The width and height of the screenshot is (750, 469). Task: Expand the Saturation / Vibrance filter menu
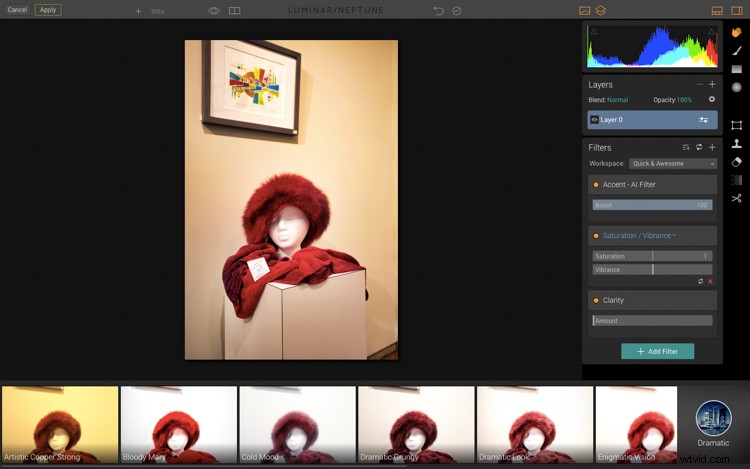(639, 236)
